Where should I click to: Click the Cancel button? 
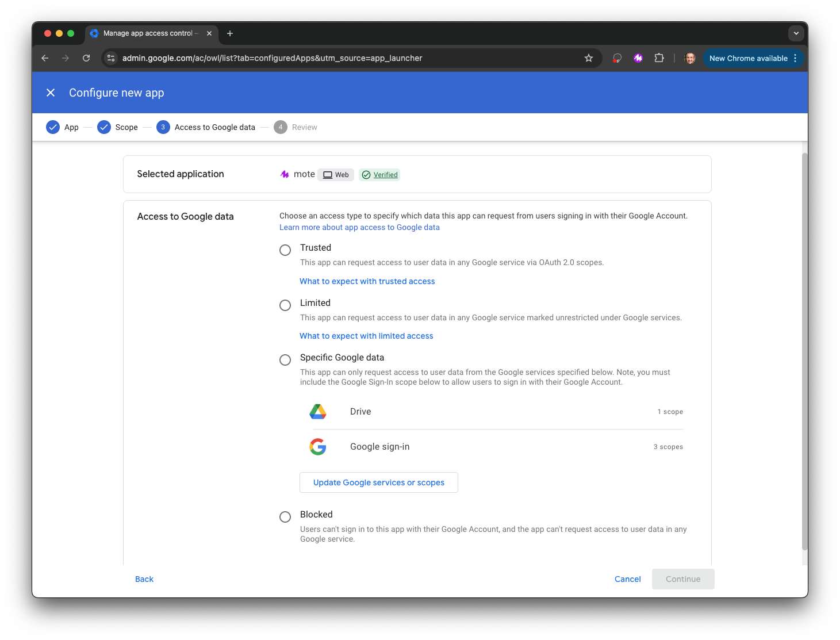(x=628, y=579)
